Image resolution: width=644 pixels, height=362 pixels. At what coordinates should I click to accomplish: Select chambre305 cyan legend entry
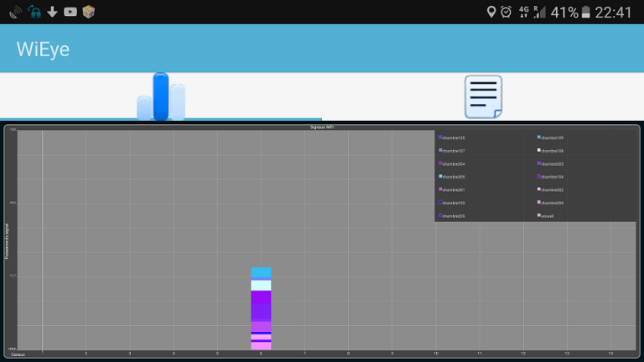click(x=452, y=177)
